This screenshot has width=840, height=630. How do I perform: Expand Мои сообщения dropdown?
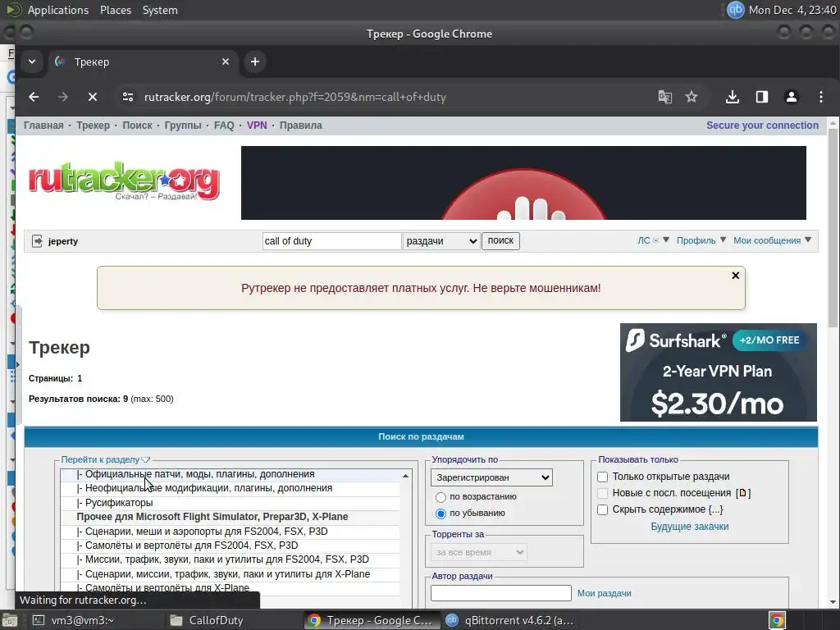[x=772, y=240]
